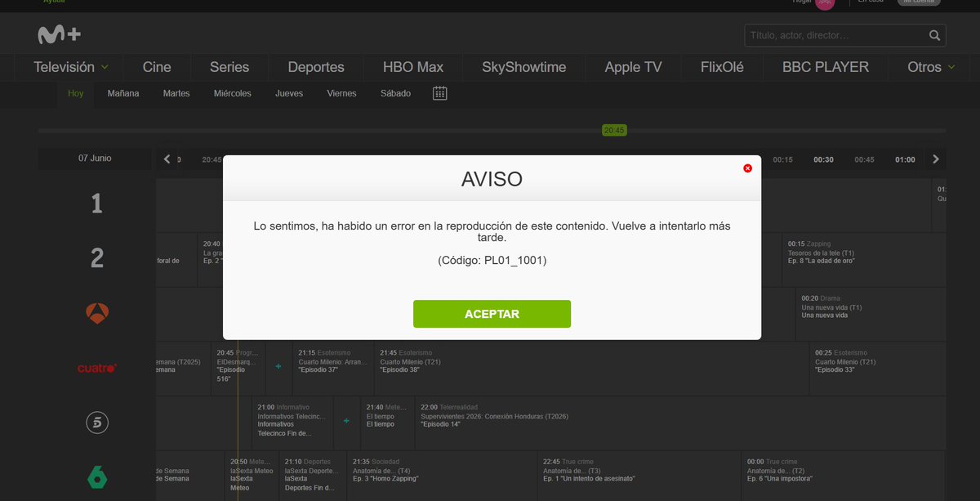Click the plus icon in the Telecinco row
The image size is (980, 501).
(346, 421)
